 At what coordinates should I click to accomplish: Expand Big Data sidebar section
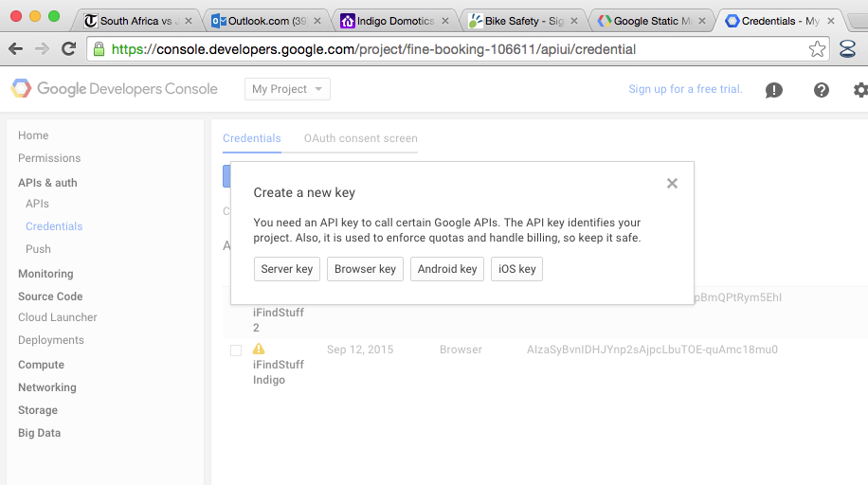click(x=39, y=433)
